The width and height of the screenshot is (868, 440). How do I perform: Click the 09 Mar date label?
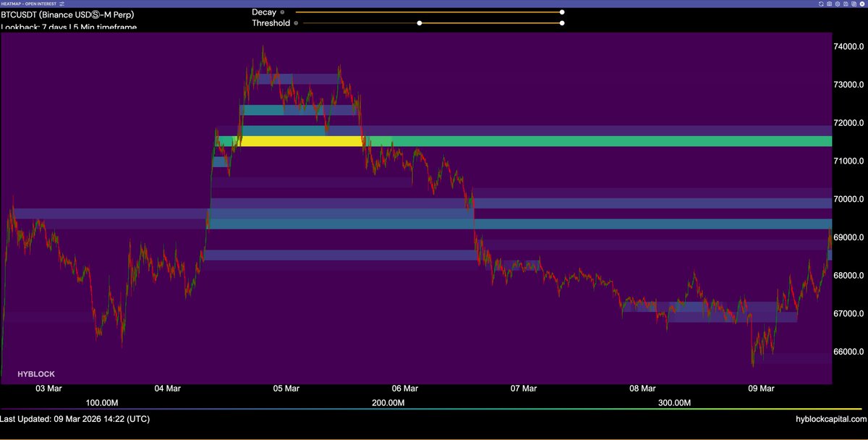click(x=761, y=389)
